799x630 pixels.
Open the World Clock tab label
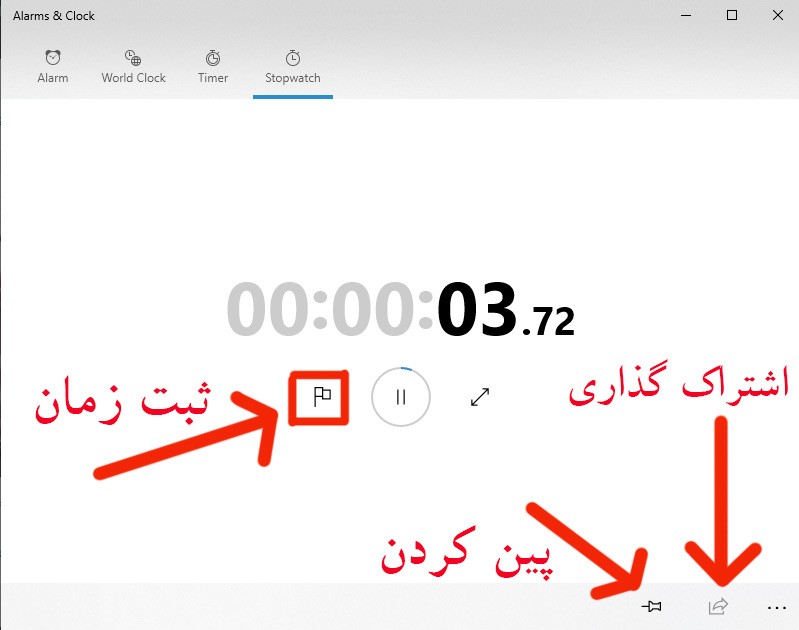(x=134, y=78)
